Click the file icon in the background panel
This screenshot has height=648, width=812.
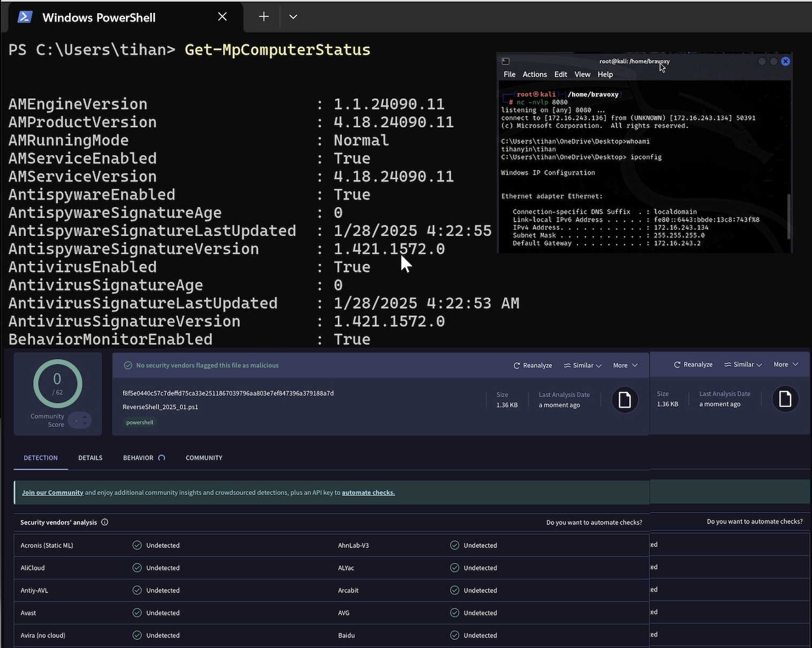(x=785, y=399)
